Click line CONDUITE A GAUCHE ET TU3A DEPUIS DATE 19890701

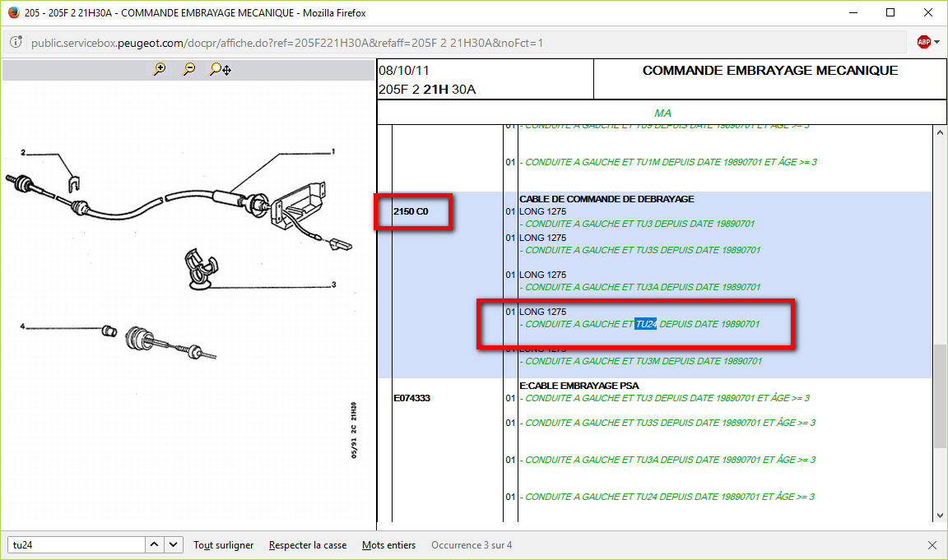tap(640, 287)
